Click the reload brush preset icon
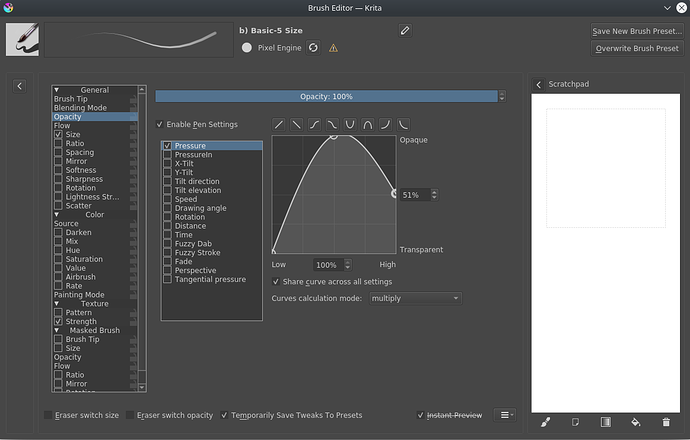Image resolution: width=690 pixels, height=440 pixels. tap(312, 47)
